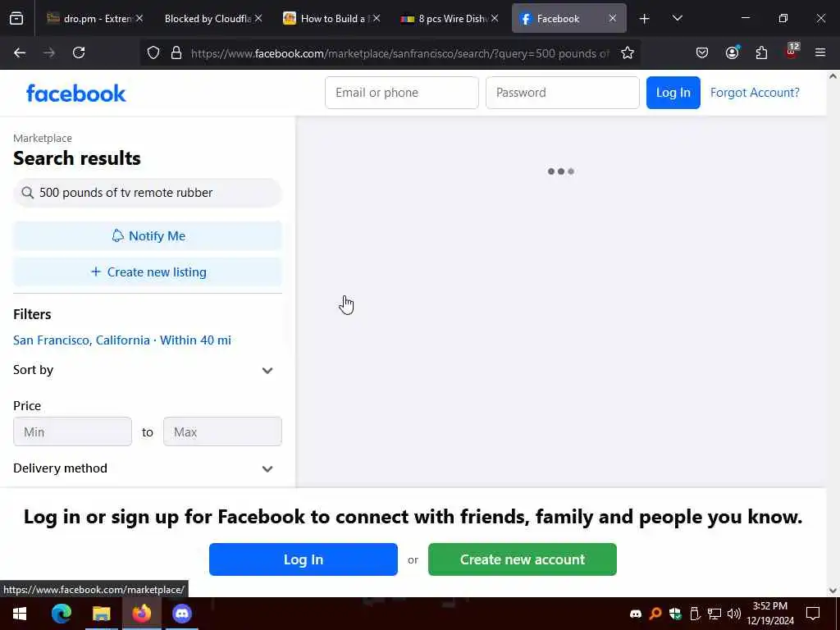Click Create new listing button
840x630 pixels.
[148, 272]
